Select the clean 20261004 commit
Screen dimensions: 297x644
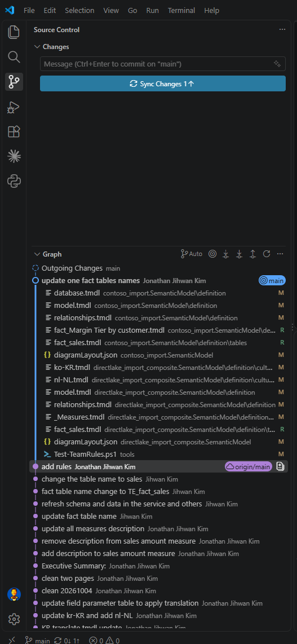pyautogui.click(x=159, y=590)
